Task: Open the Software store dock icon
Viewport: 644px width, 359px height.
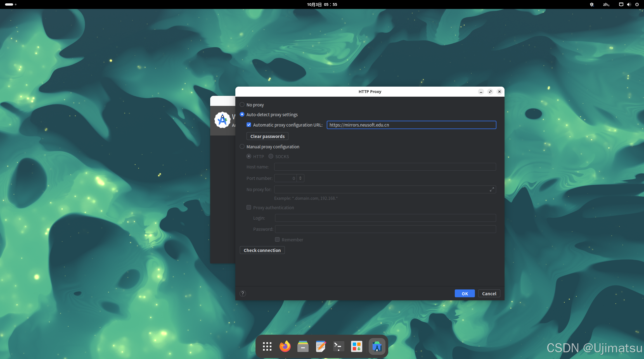Action: [357, 346]
